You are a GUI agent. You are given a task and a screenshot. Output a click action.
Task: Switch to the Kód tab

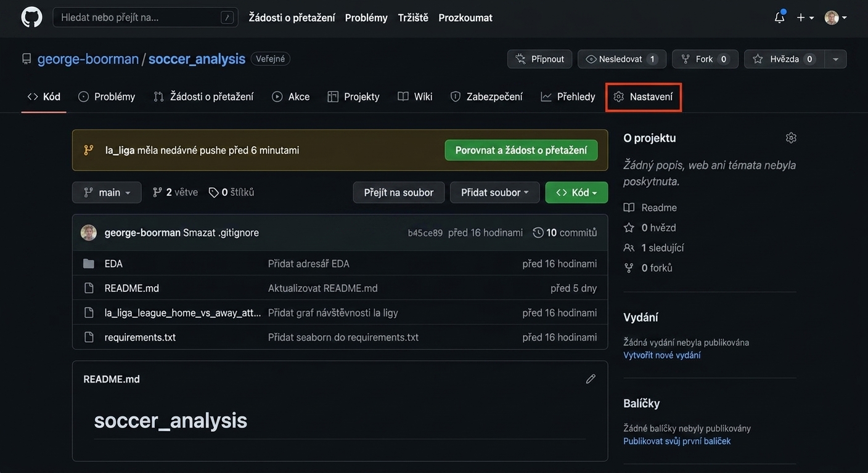click(x=44, y=97)
